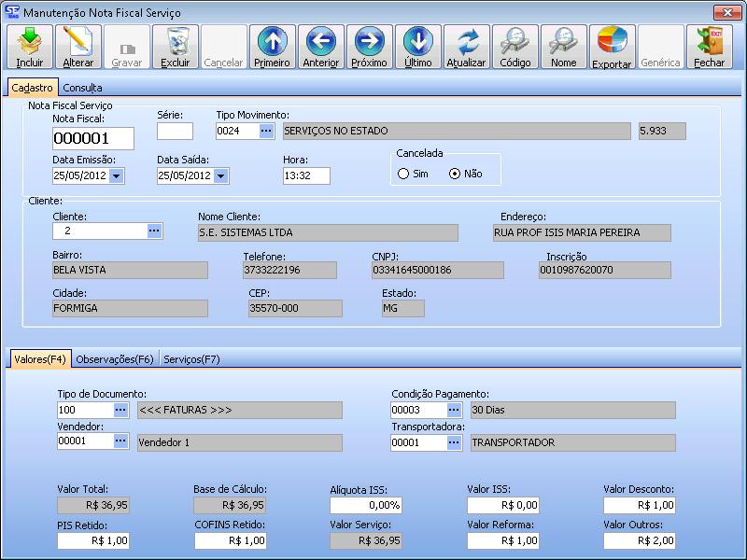Navigate to previous record with Anterior

320,47
